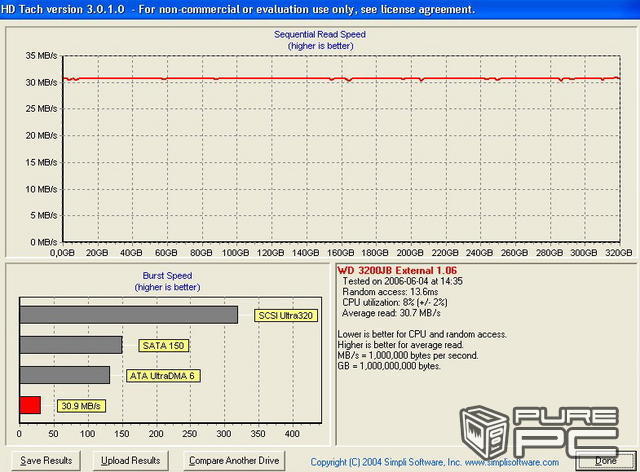Click 'Tested on 2006-06-04 at 14:35' text
640x472 pixels.
pyautogui.click(x=402, y=281)
